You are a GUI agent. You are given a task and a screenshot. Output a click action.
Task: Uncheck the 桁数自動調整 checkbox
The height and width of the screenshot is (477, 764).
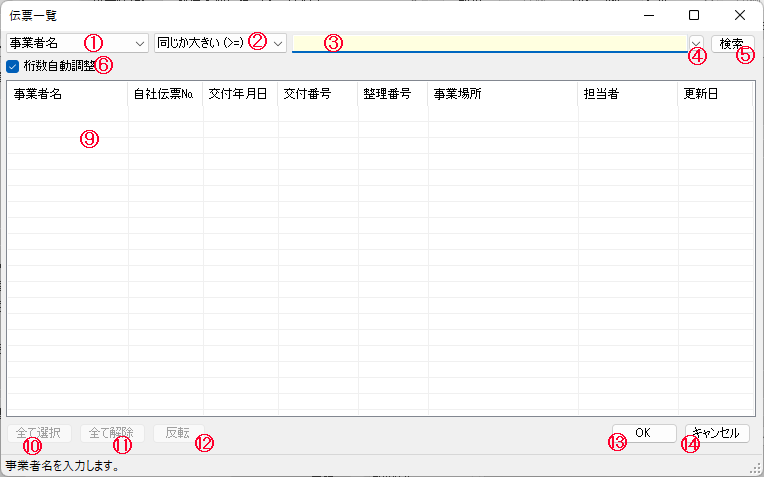coord(12,67)
